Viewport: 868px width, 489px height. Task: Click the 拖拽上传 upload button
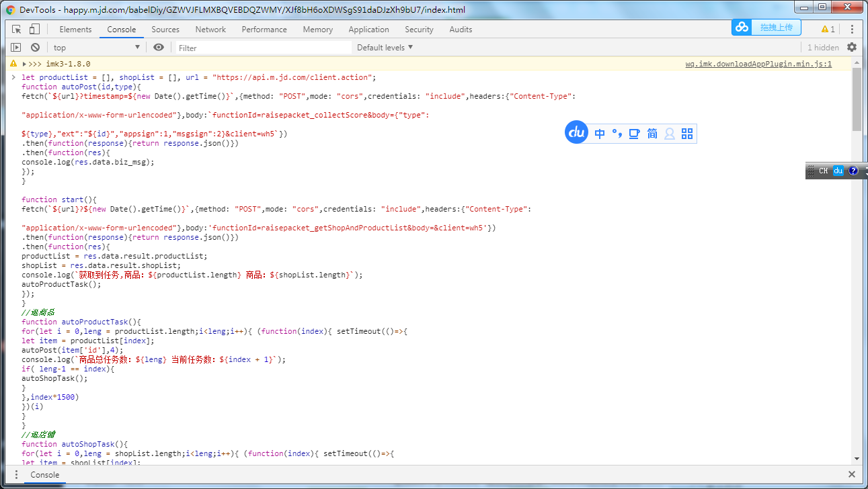tap(777, 28)
